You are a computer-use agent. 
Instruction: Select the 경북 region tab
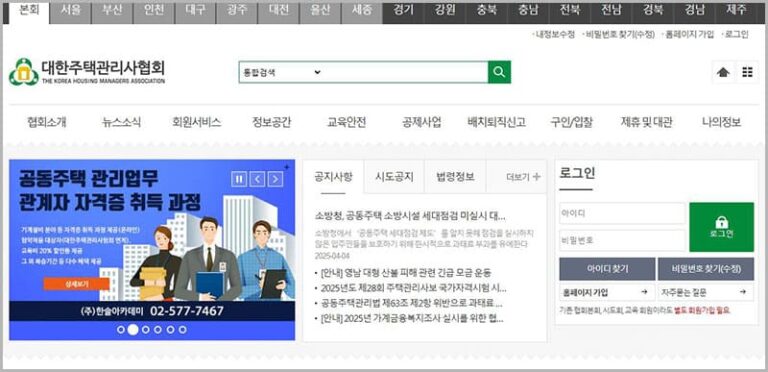pyautogui.click(x=653, y=12)
